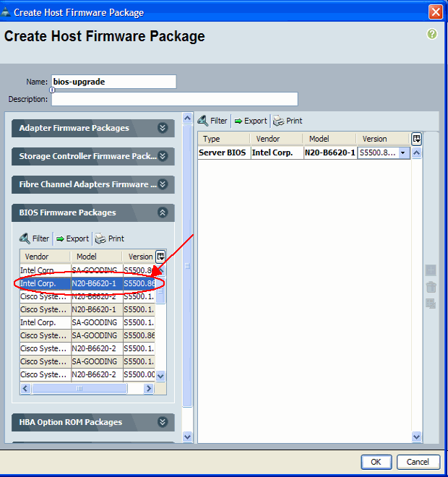Click Print in BIOS Firmware Packages toolbar
This screenshot has height=477, width=448.
(110, 239)
